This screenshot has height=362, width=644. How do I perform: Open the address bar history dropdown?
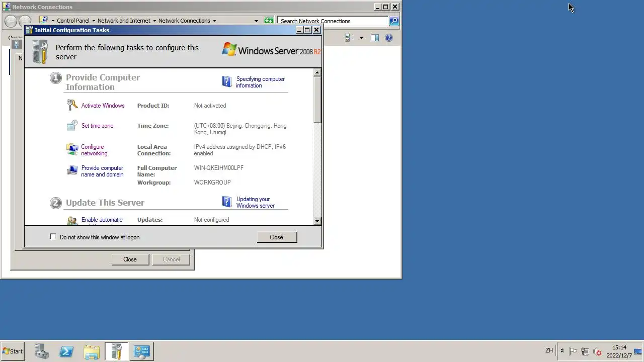[256, 21]
